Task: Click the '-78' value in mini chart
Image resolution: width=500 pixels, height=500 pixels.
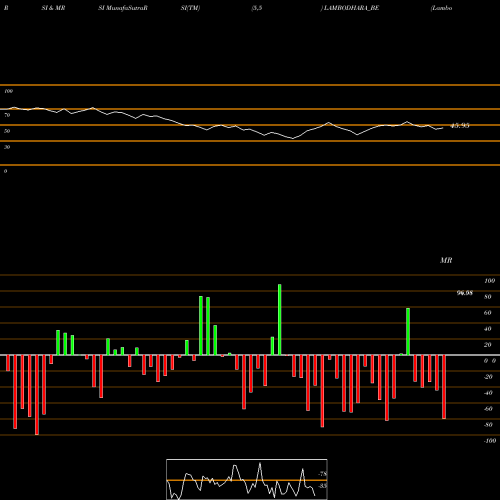Action: pos(323,474)
